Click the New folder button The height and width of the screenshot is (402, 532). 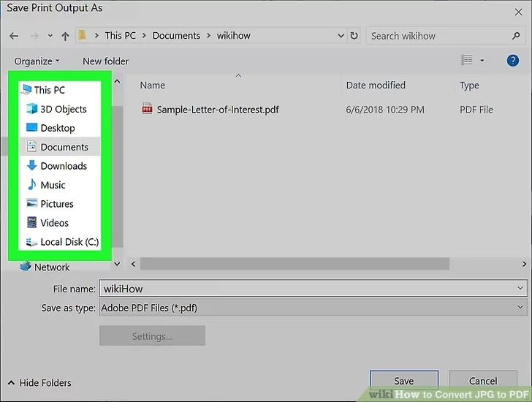point(105,61)
